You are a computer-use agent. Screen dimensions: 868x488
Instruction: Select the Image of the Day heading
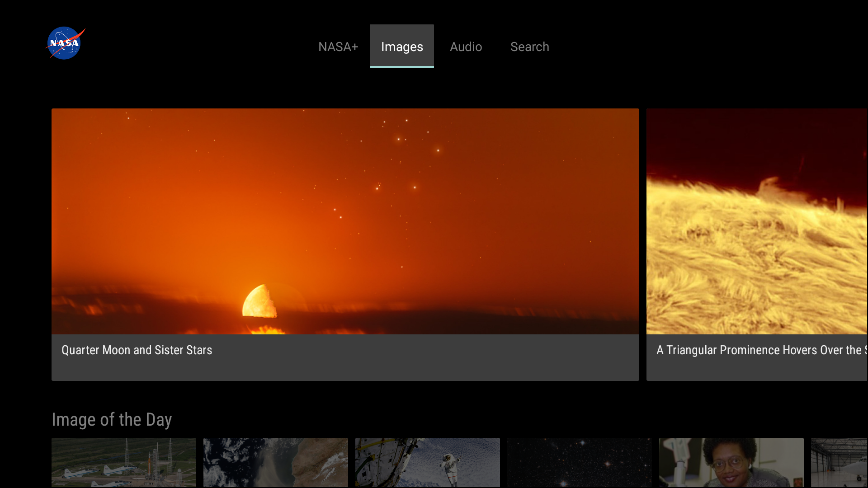(x=112, y=420)
